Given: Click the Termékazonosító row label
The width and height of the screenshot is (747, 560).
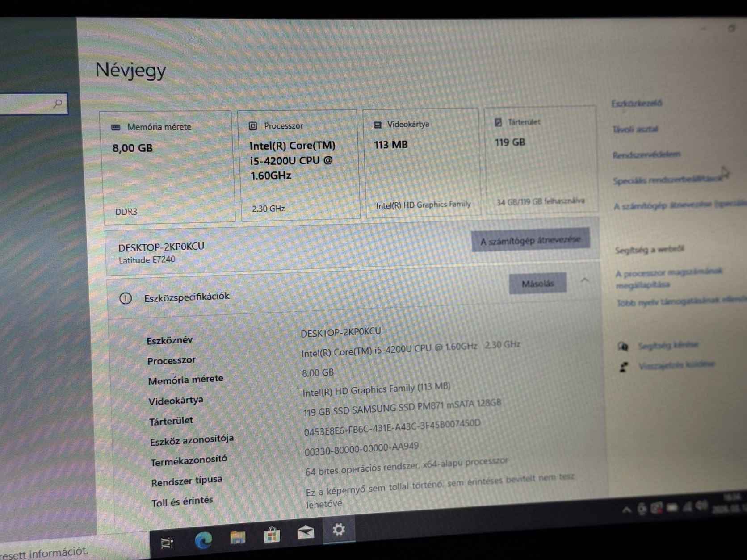Looking at the screenshot, I should (189, 460).
